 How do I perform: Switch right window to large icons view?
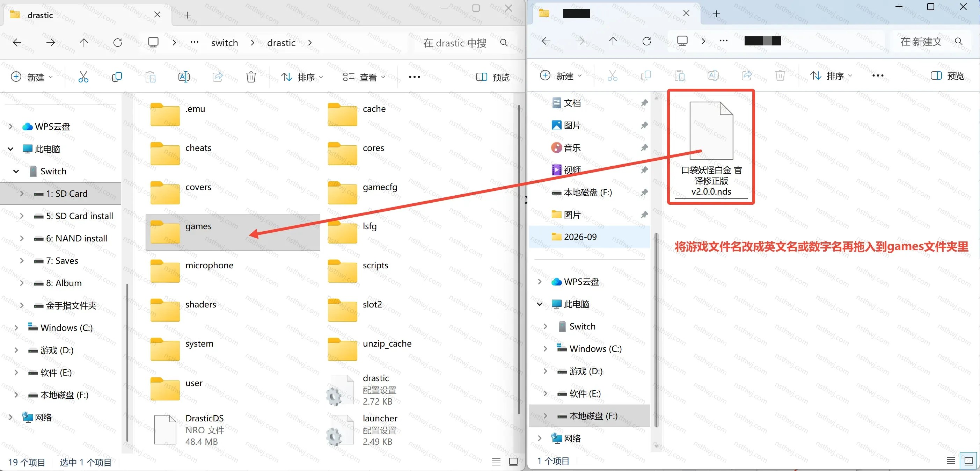click(x=968, y=461)
